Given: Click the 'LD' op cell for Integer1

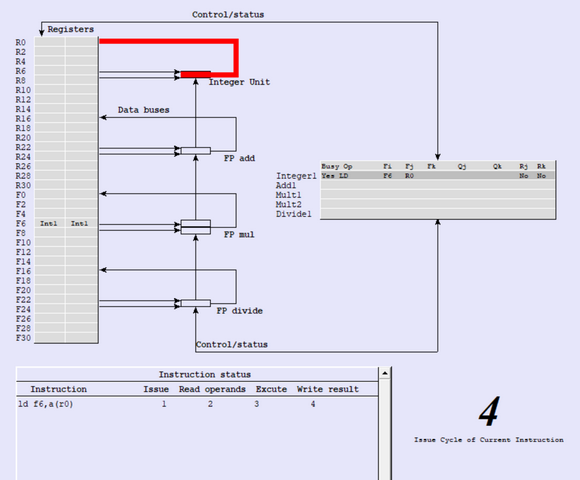Looking at the screenshot, I should (x=344, y=176).
